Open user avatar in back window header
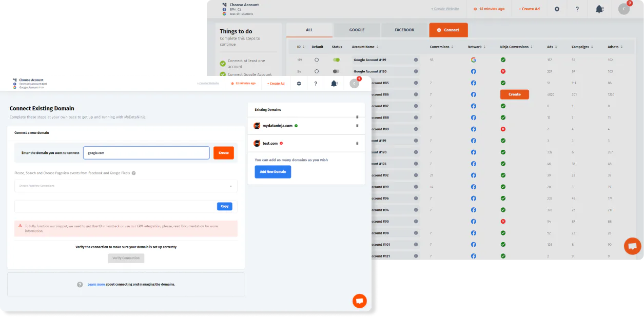This screenshot has width=644, height=317. (x=623, y=9)
